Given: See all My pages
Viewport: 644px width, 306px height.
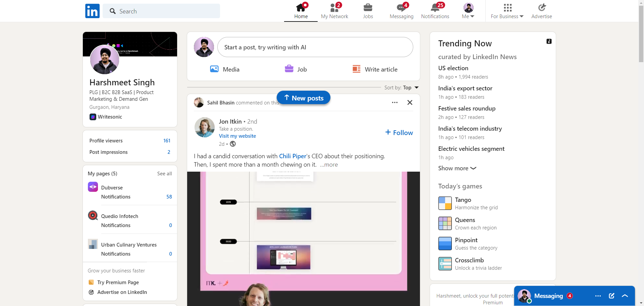Looking at the screenshot, I should pos(164,174).
